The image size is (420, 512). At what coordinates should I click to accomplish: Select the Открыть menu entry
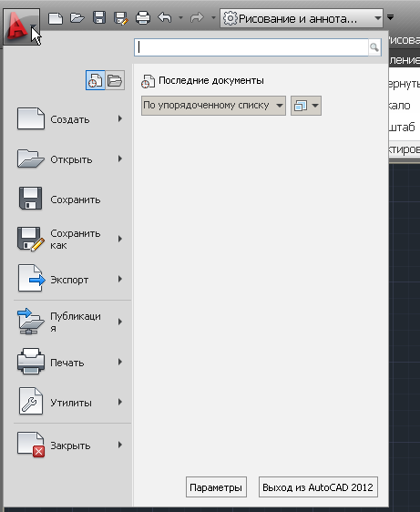(x=71, y=159)
